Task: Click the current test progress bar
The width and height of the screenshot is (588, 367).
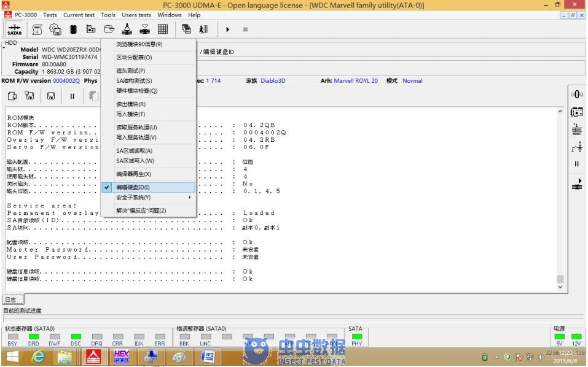Action: [x=294, y=319]
